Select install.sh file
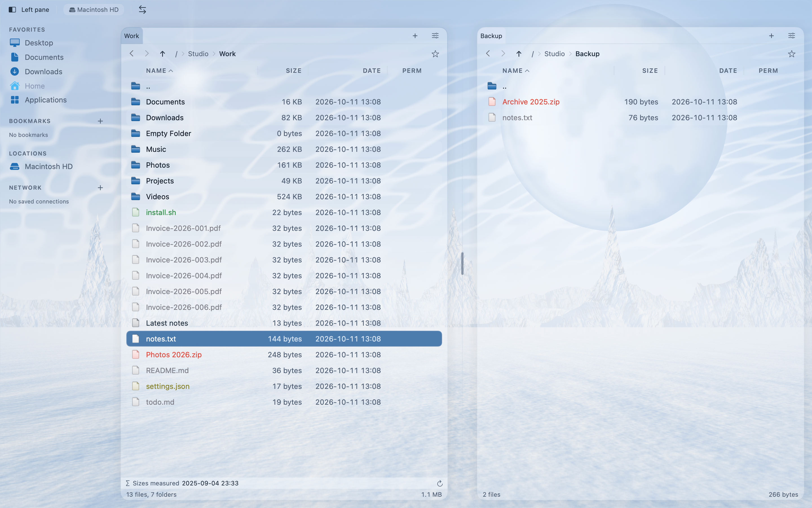 (x=284, y=212)
